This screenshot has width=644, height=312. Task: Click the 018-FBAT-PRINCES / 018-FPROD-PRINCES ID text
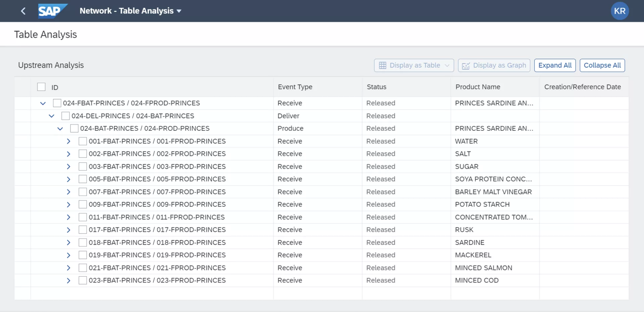pyautogui.click(x=157, y=242)
